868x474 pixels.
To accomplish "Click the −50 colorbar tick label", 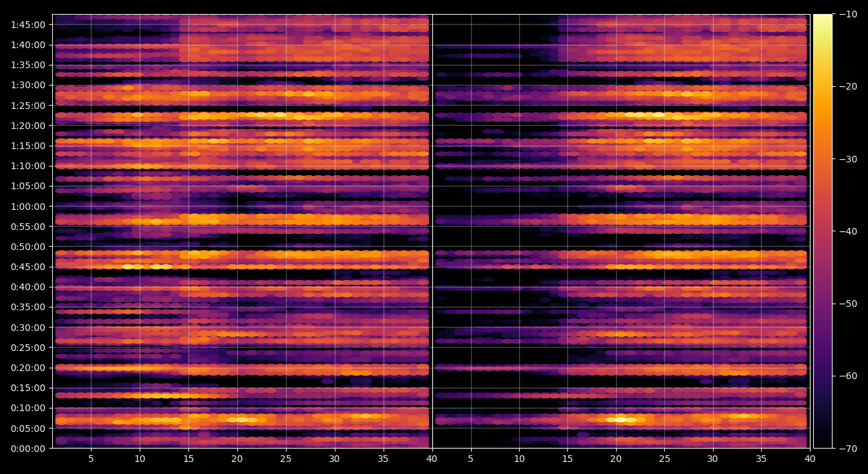I will tap(847, 304).
